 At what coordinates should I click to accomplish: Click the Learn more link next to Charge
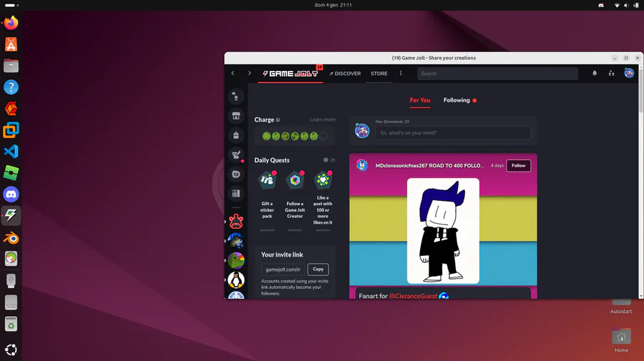tap(323, 119)
